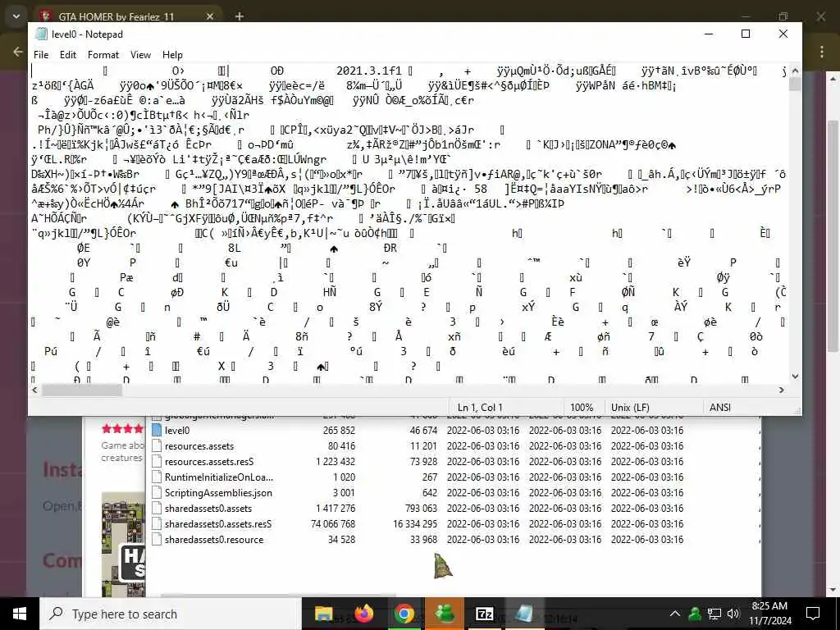The width and height of the screenshot is (840, 630).
Task: Select the resources.assets file icon
Action: coord(157,445)
